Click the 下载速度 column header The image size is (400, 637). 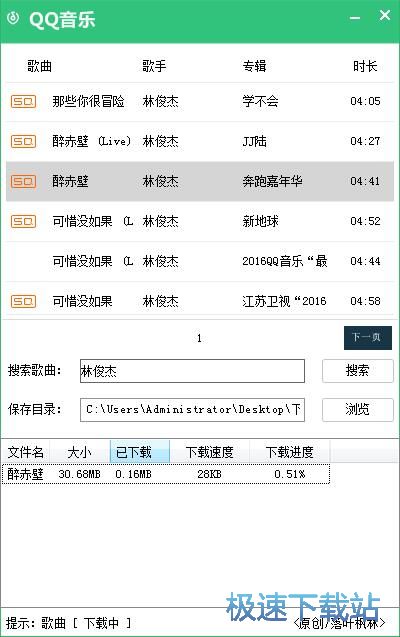coord(209,452)
